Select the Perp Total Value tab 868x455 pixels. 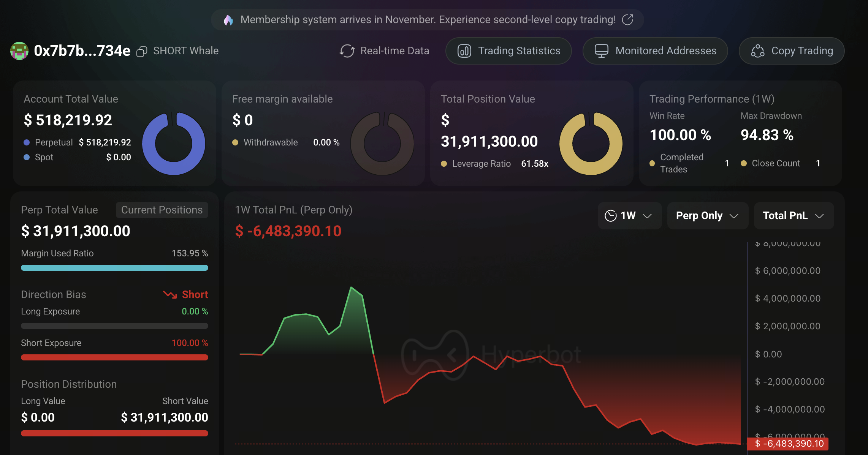click(x=59, y=210)
